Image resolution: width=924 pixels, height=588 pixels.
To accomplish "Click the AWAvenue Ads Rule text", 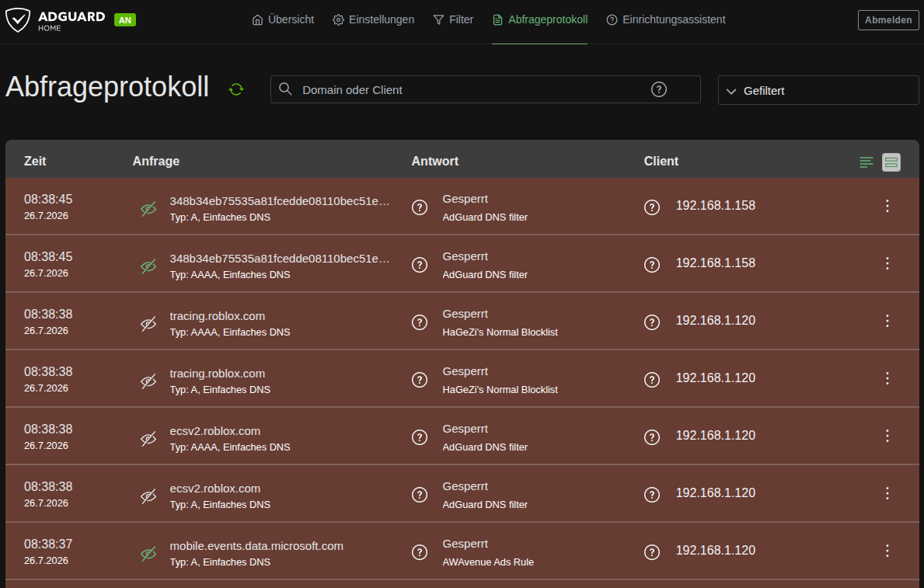I will coord(488,562).
